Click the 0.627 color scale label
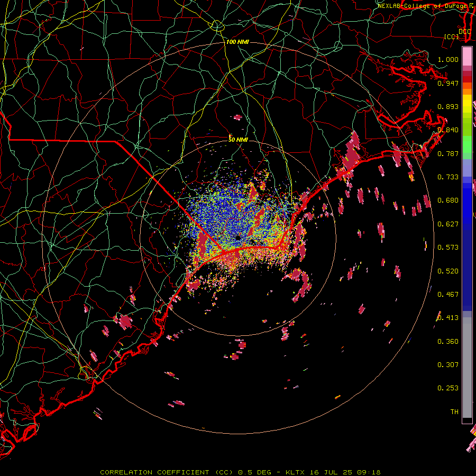 448,224
